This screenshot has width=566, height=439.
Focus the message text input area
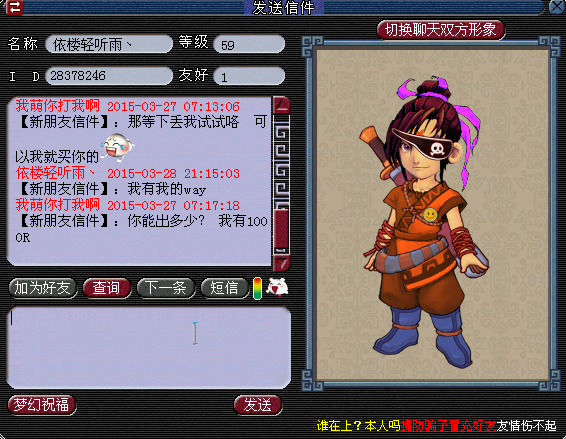coord(149,347)
